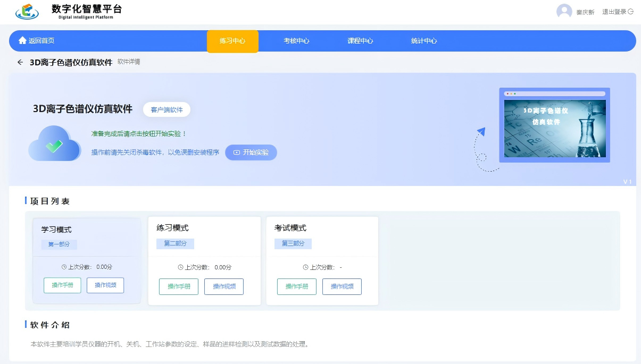Open 操作视频 for 考试模式

coord(342,286)
